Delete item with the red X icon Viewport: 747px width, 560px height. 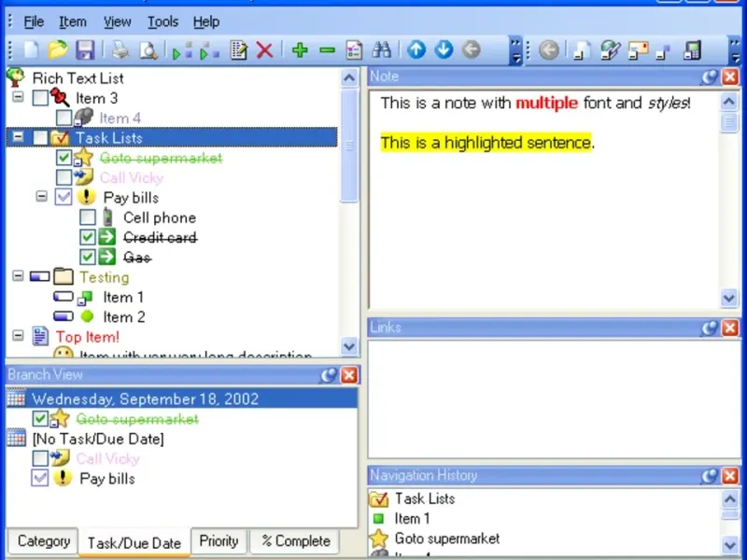tap(264, 50)
